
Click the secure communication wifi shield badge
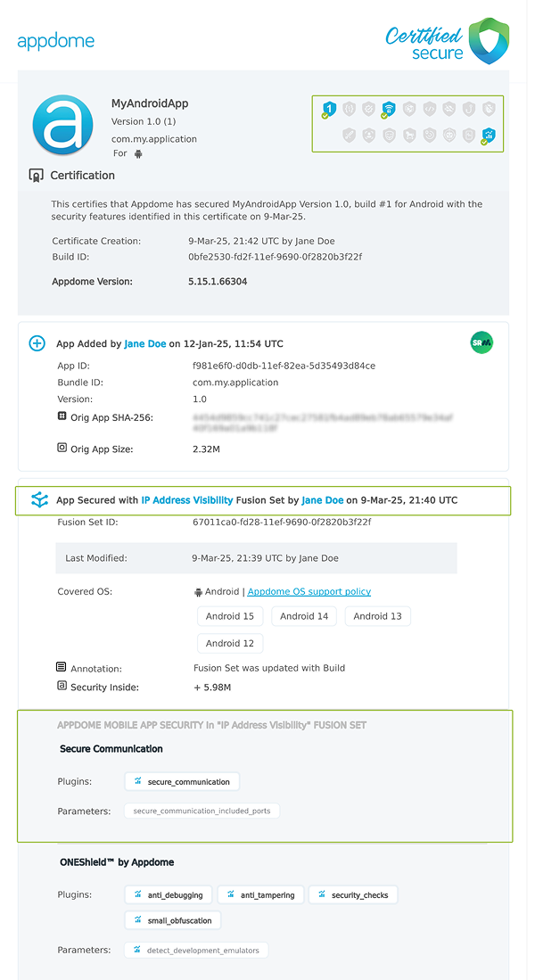(388, 107)
